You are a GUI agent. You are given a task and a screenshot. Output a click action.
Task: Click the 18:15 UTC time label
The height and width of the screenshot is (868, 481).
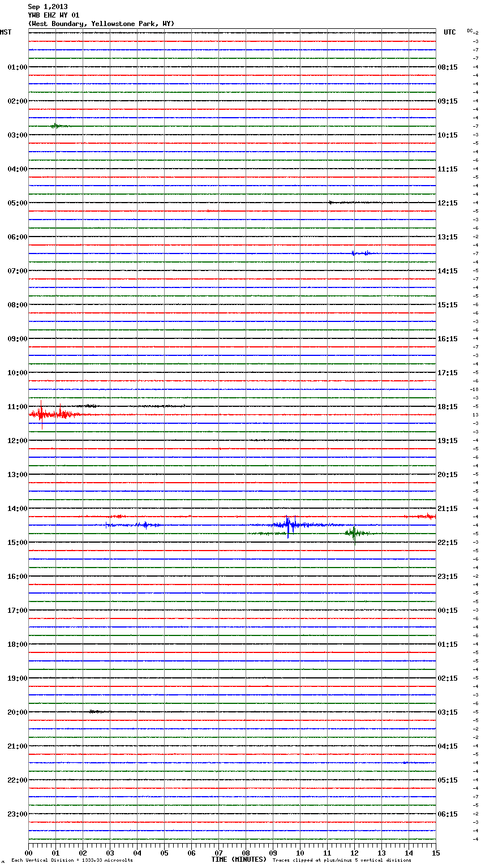pos(448,407)
